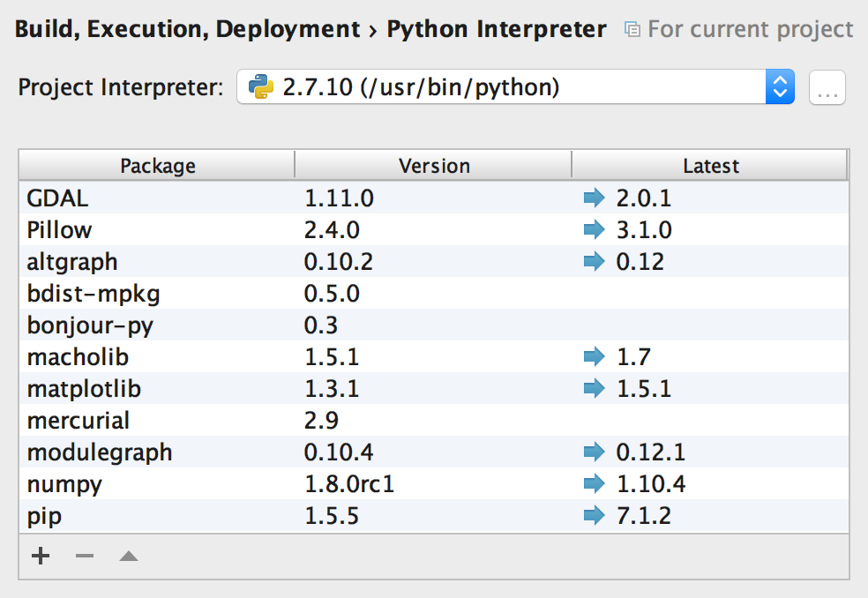Select the GDAL package row
Screen dimensions: 868x598
[434, 198]
